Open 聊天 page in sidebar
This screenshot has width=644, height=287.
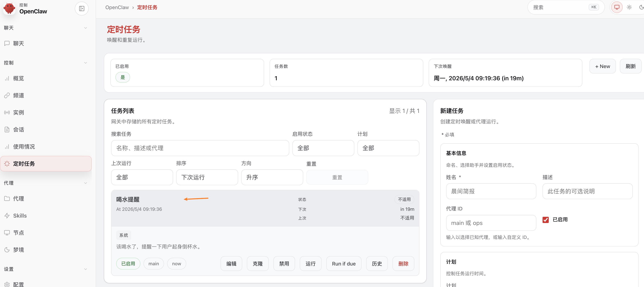pyautogui.click(x=46, y=43)
